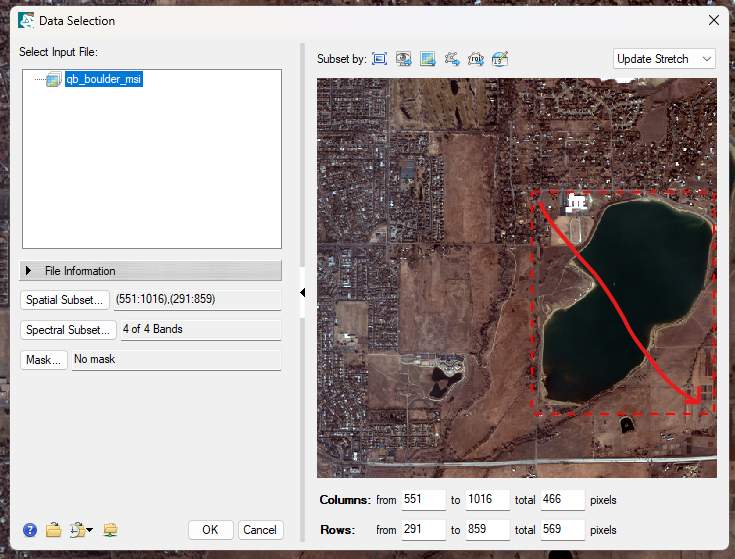The height and width of the screenshot is (559, 735).
Task: Open the Spectral Subset dialog
Action: click(x=68, y=330)
